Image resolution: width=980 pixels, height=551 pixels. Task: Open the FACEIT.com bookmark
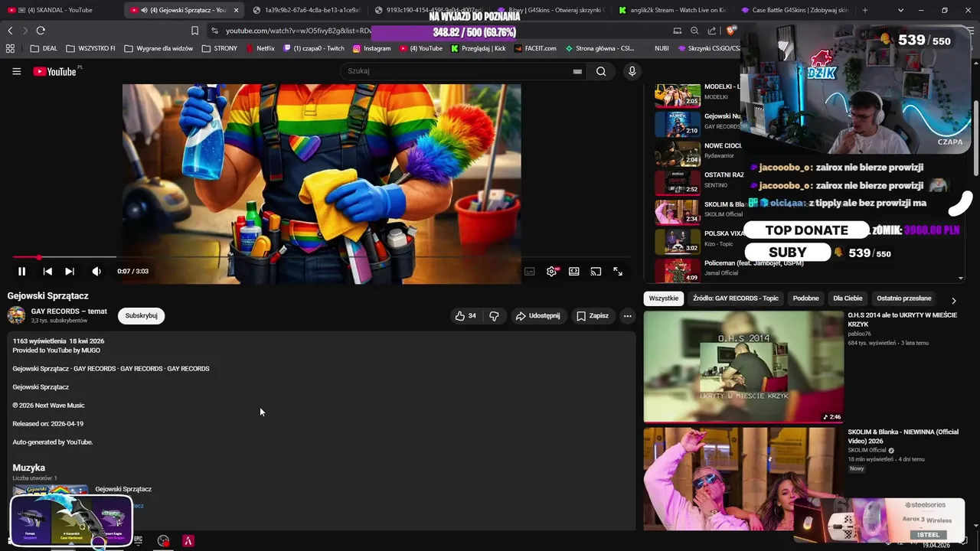[535, 48]
